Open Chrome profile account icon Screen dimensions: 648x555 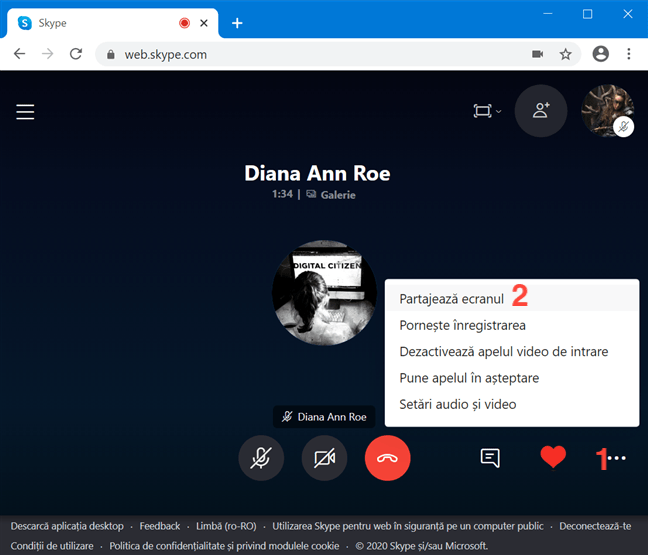600,54
